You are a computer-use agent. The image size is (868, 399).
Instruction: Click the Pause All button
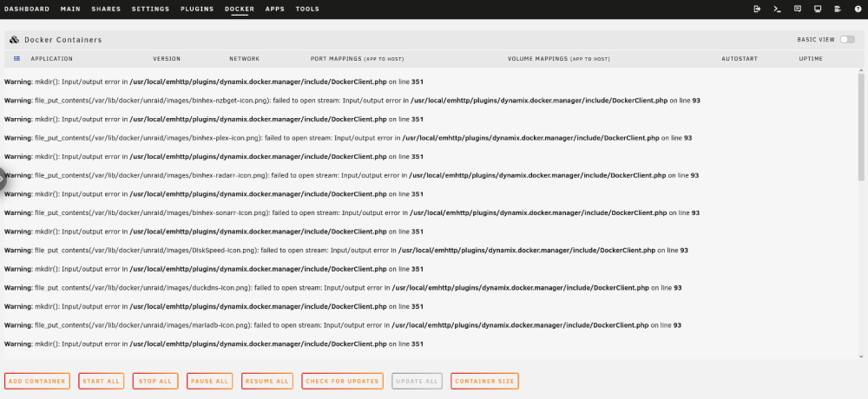[x=209, y=382]
